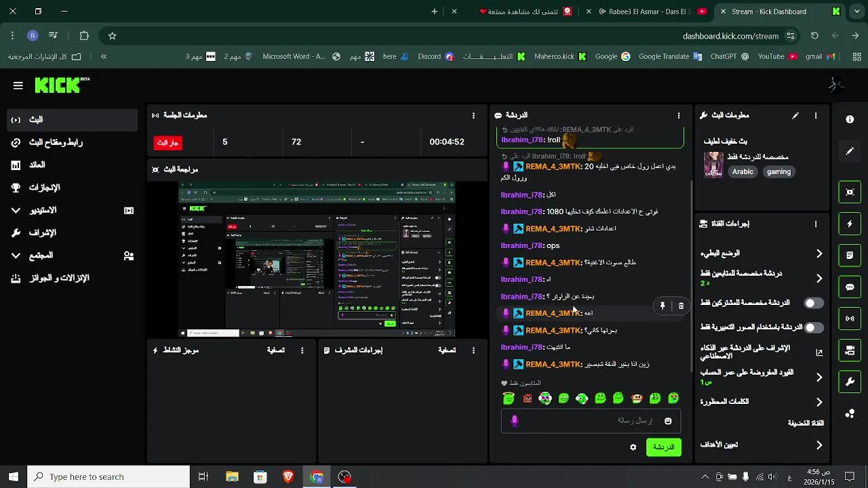Click the pencil icon in the right rail
The width and height of the screenshot is (868, 488).
click(x=850, y=151)
